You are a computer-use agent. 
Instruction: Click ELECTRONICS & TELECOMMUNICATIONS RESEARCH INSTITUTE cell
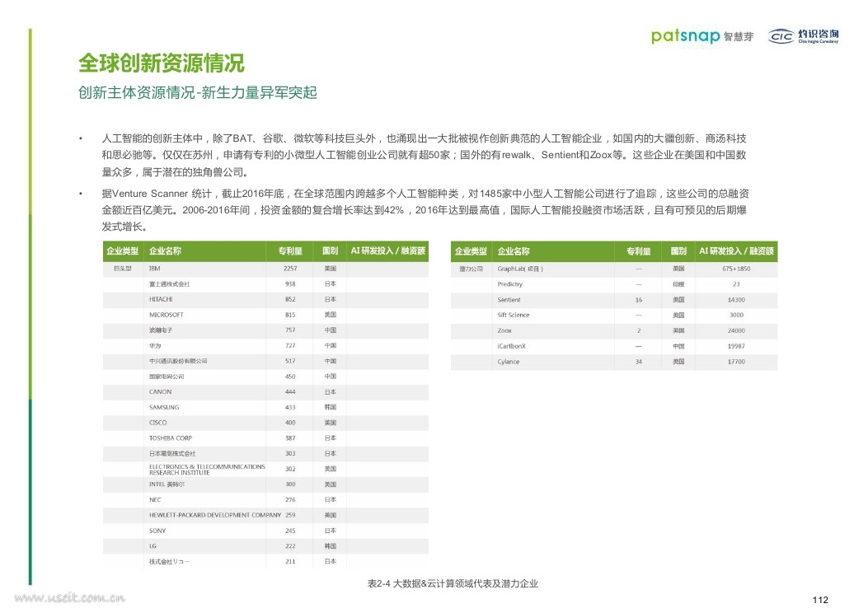(207, 470)
